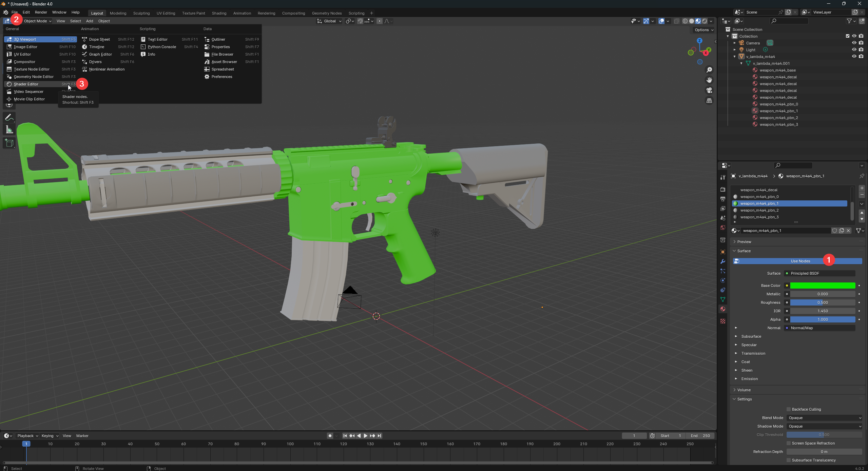Enable the Backface Culling checkbox
Image resolution: width=868 pixels, height=471 pixels.
click(x=789, y=409)
